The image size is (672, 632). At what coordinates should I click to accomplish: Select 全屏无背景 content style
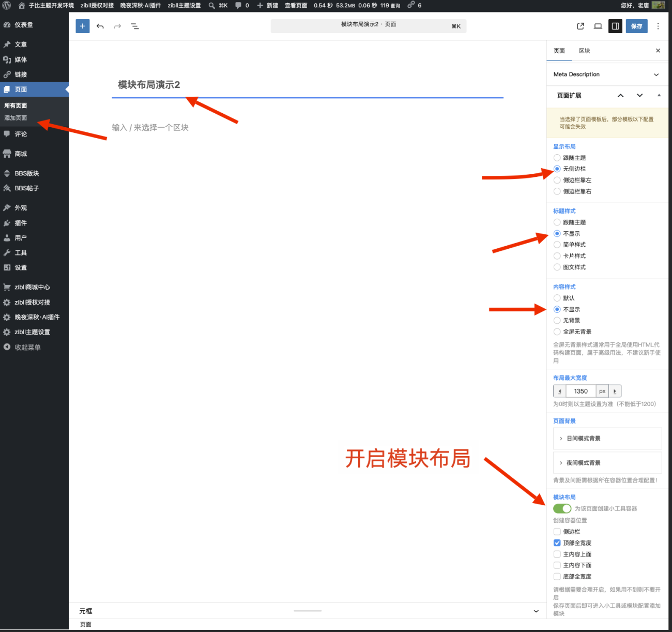[557, 332]
